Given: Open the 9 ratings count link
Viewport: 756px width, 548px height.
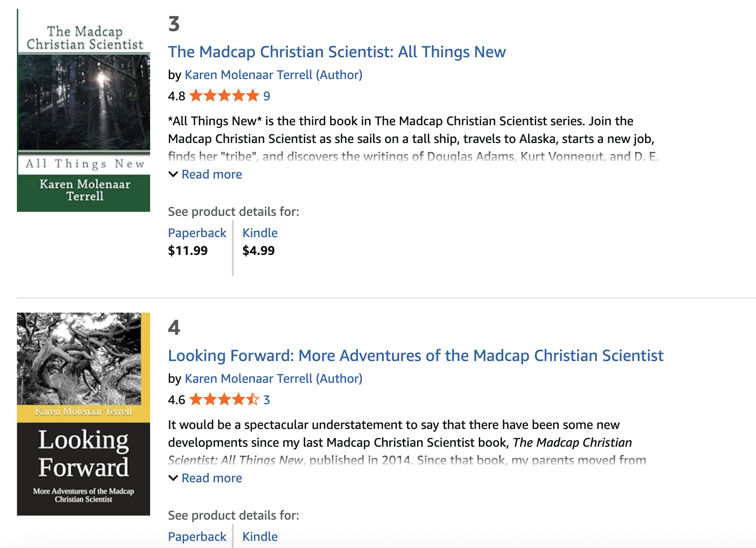Looking at the screenshot, I should coord(267,96).
